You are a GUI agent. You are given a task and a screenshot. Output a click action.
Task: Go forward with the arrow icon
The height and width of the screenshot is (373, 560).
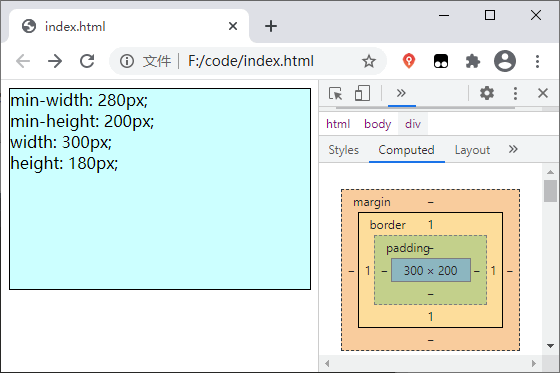pyautogui.click(x=55, y=61)
